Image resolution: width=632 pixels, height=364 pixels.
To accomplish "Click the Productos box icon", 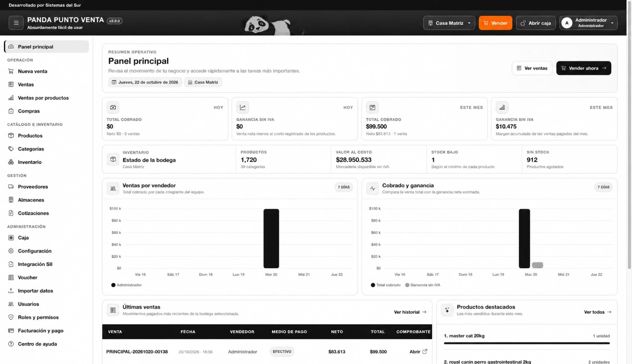I will pyautogui.click(x=11, y=136).
